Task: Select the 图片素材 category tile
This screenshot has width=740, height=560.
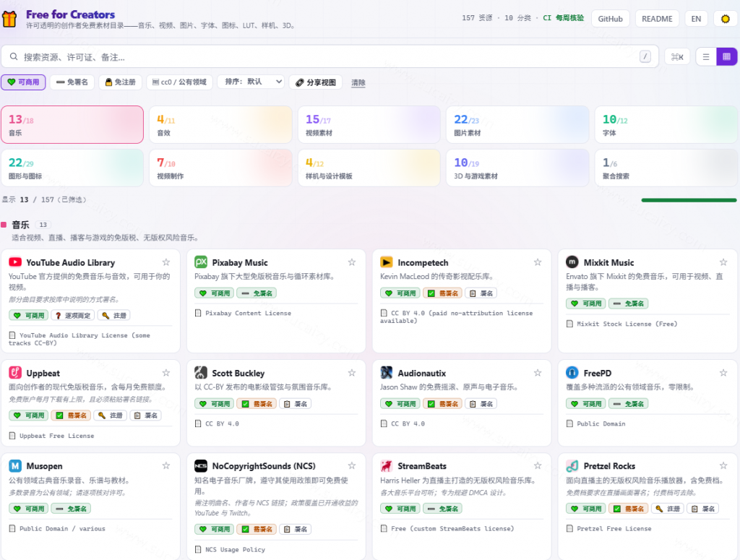Action: point(517,124)
